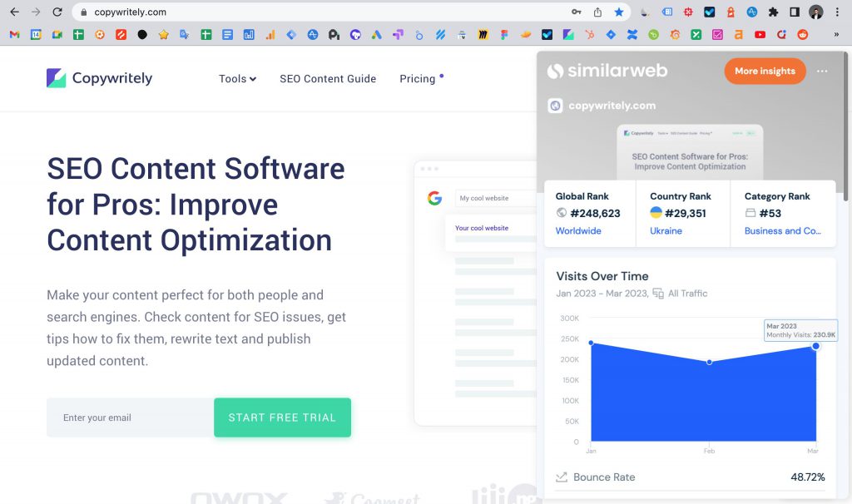Click the page thumbnail in Similarweb panel
This screenshot has width=852, height=504.
coord(690,152)
